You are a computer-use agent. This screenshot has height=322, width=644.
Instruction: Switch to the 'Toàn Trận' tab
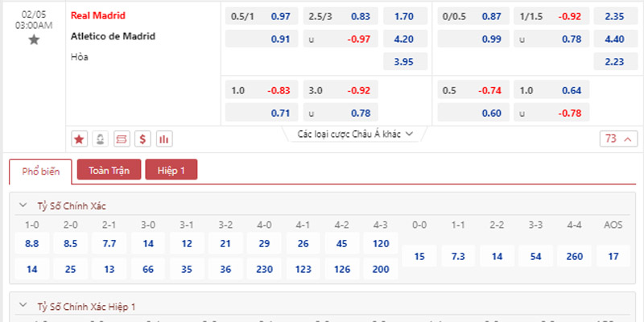click(109, 170)
